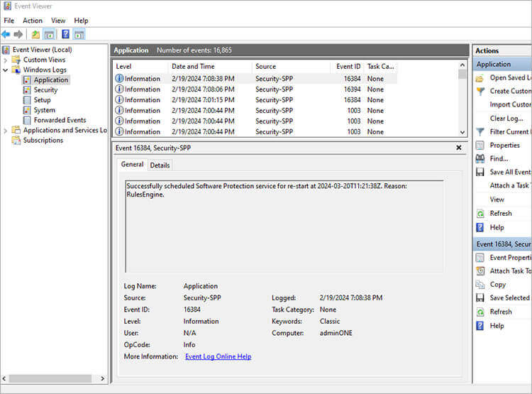532x394 pixels.
Task: Click the Refresh icon under Event 16384 actions
Action: click(x=480, y=312)
